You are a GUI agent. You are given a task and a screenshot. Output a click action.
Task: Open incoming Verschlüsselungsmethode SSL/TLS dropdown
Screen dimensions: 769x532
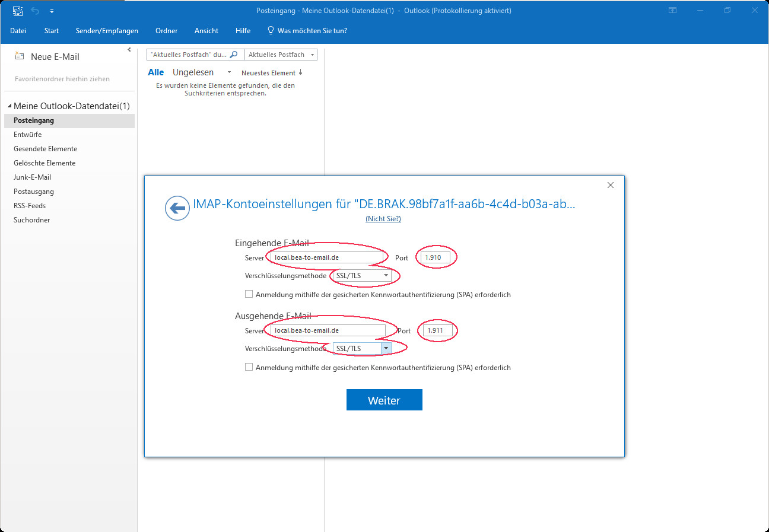pyautogui.click(x=386, y=276)
